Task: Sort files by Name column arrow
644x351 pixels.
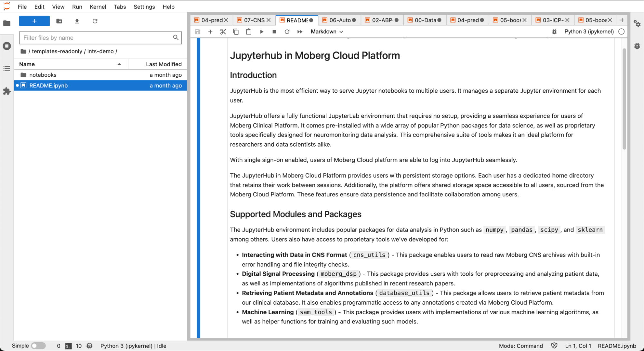Action: [x=119, y=64]
